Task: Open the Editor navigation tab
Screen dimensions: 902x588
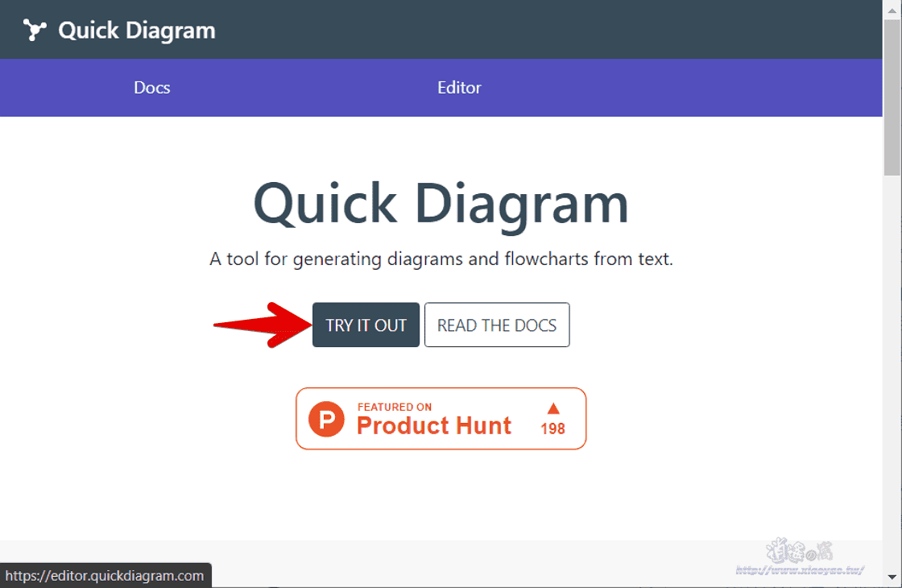Action: 459,88
